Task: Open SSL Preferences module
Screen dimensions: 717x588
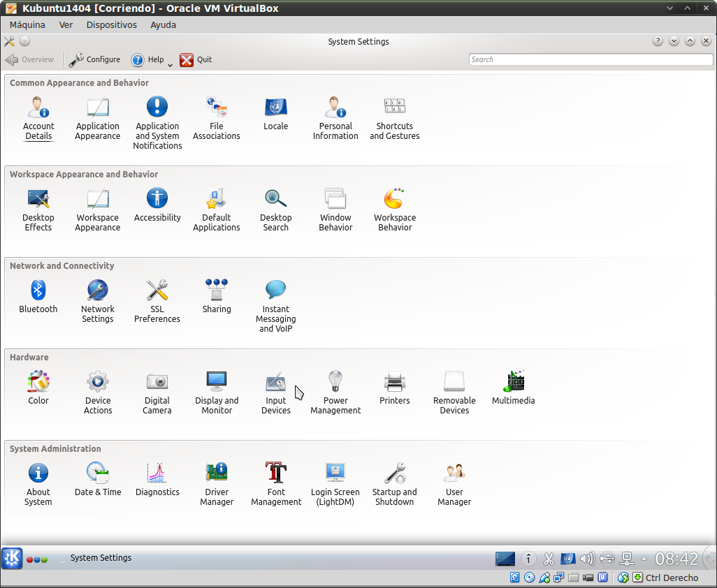Action: click(x=157, y=300)
